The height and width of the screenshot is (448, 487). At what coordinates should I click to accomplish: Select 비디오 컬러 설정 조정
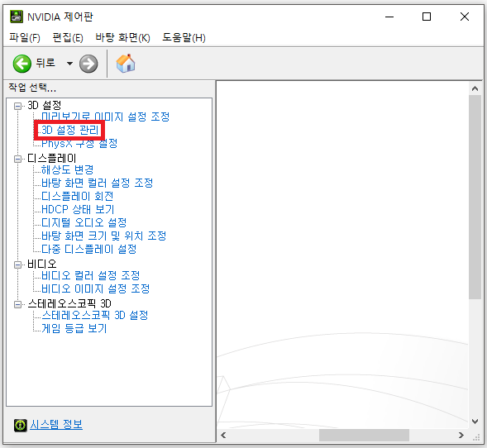[91, 275]
